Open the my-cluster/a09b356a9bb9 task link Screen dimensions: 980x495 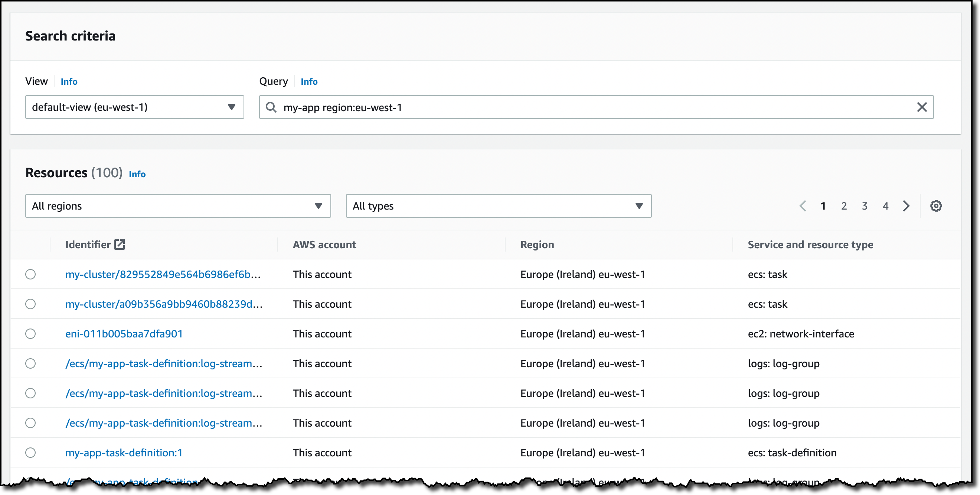[164, 304]
